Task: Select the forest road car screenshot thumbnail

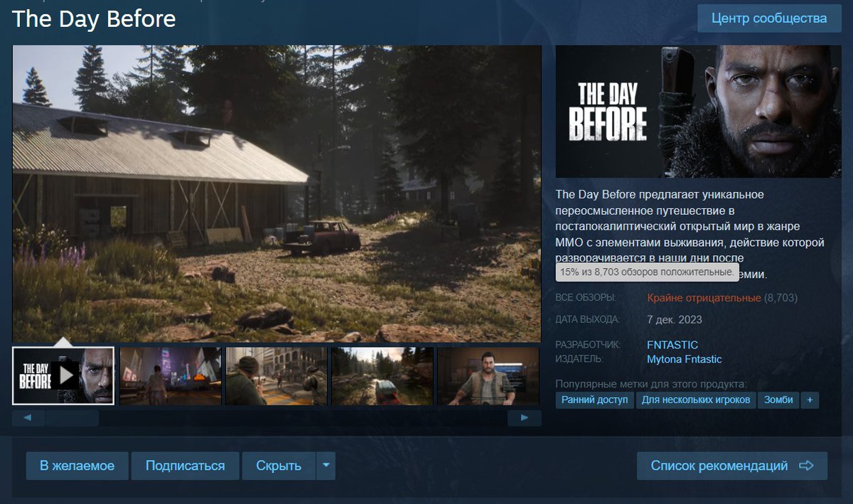Action: [382, 375]
